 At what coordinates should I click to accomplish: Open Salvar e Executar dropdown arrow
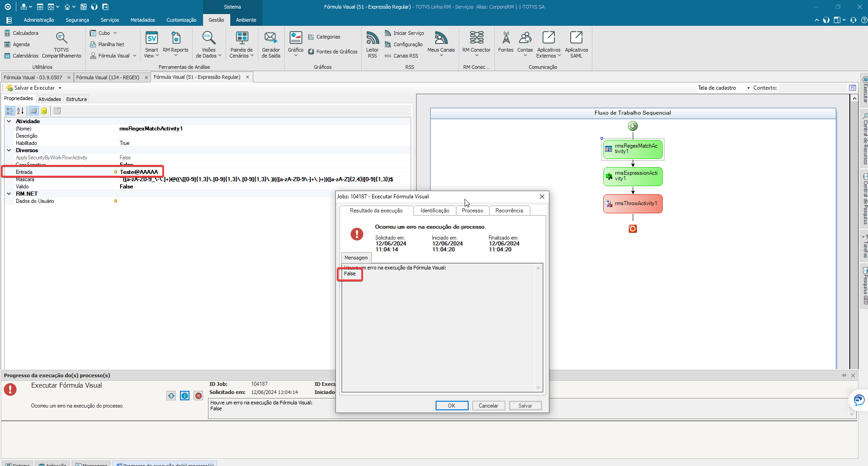coord(60,88)
